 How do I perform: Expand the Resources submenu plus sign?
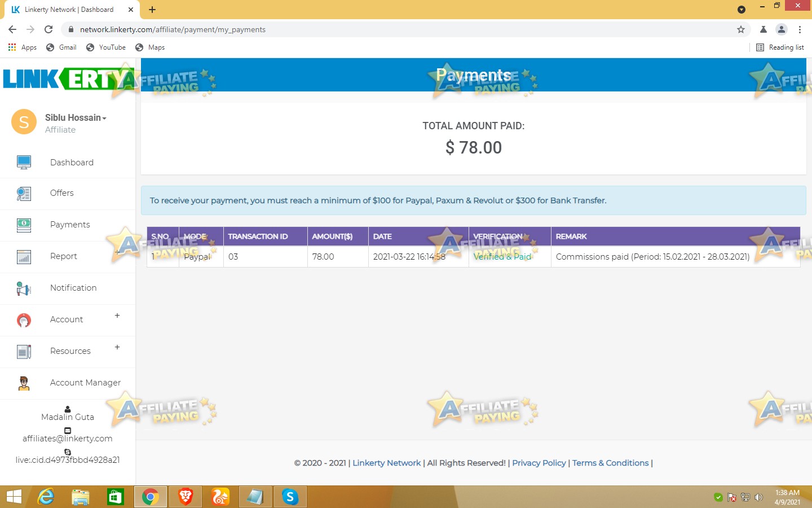(117, 347)
